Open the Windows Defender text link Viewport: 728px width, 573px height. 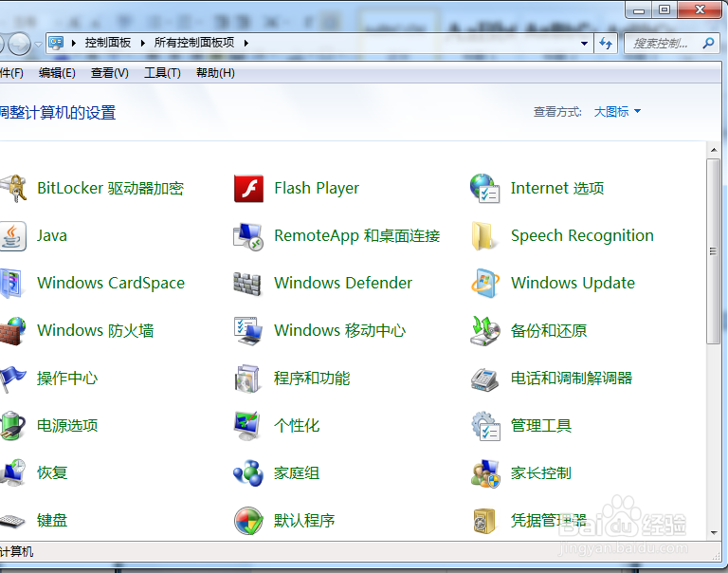(343, 283)
